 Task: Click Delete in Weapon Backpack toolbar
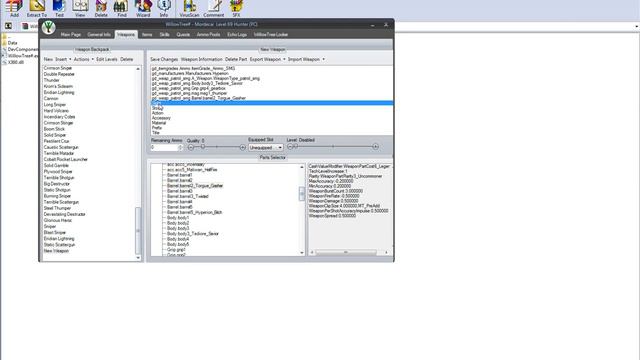127,60
